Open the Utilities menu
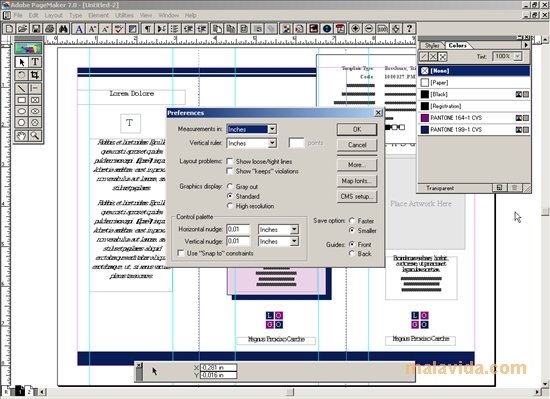 pyautogui.click(x=124, y=15)
